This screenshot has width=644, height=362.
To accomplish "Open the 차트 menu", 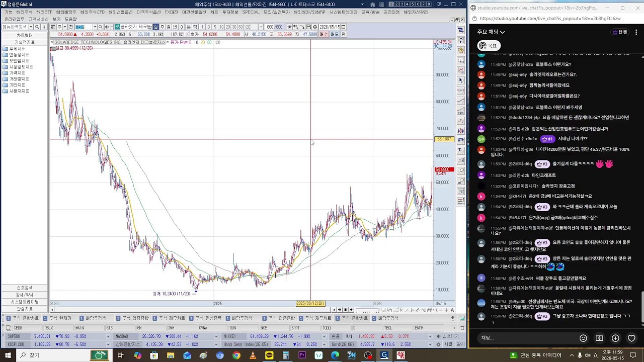I will click(x=214, y=12).
